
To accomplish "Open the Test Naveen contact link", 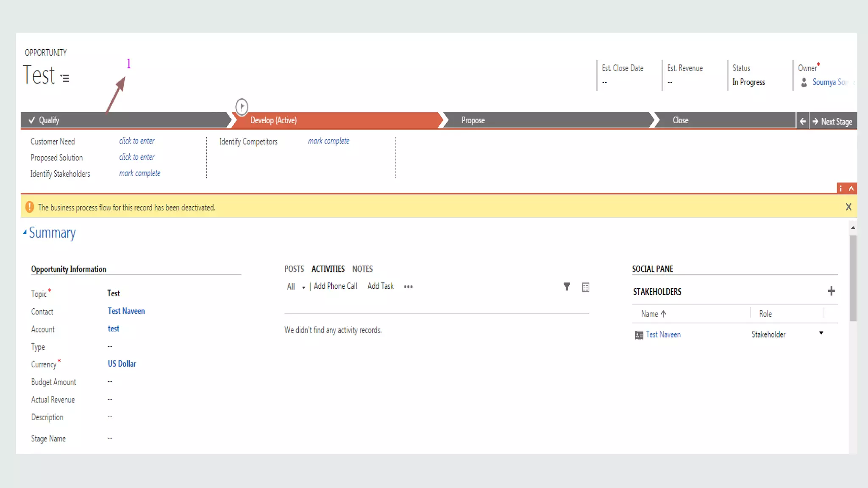I will (126, 311).
